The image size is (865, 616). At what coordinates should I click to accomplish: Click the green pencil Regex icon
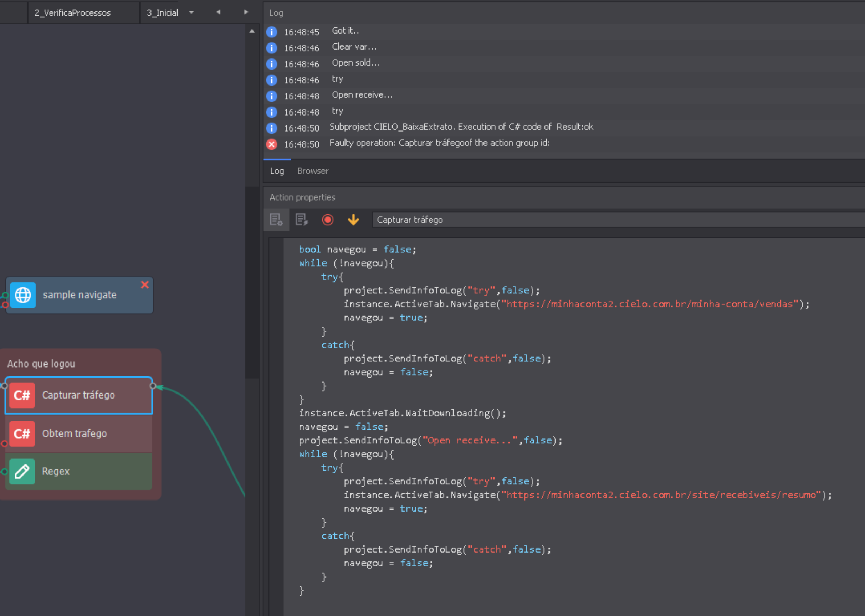(x=22, y=471)
